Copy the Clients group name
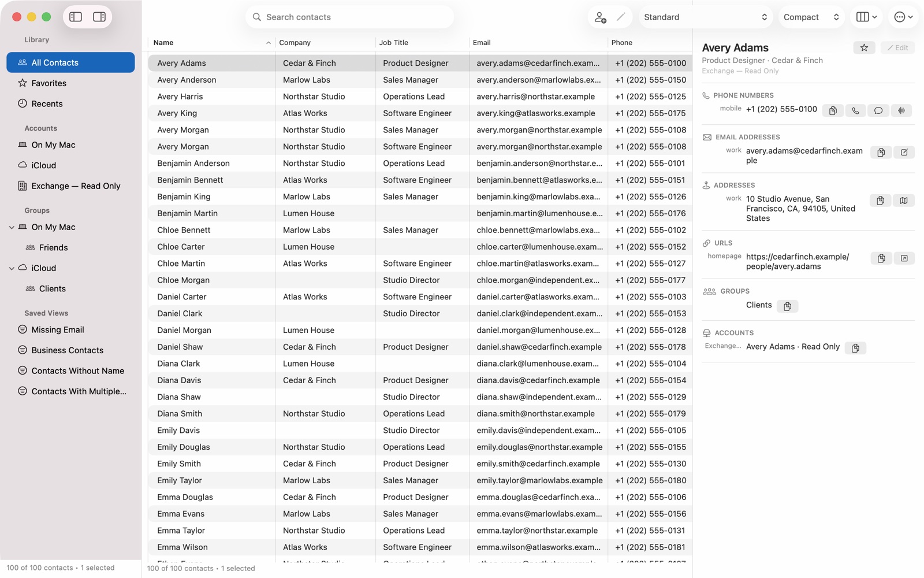The image size is (924, 578). (x=787, y=306)
